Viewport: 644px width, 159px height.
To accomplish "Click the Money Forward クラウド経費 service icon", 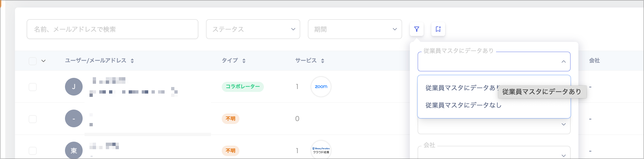I will click(x=321, y=150).
